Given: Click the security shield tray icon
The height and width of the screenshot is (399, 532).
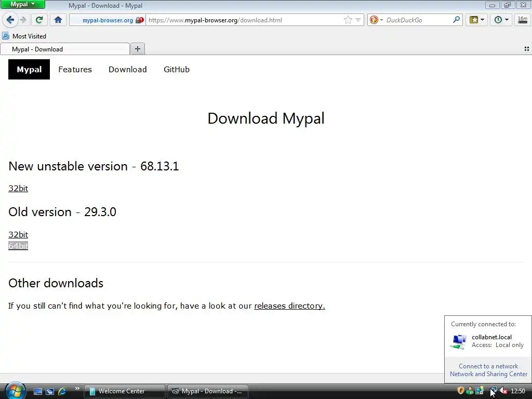Looking at the screenshot, I should pyautogui.click(x=460, y=391).
